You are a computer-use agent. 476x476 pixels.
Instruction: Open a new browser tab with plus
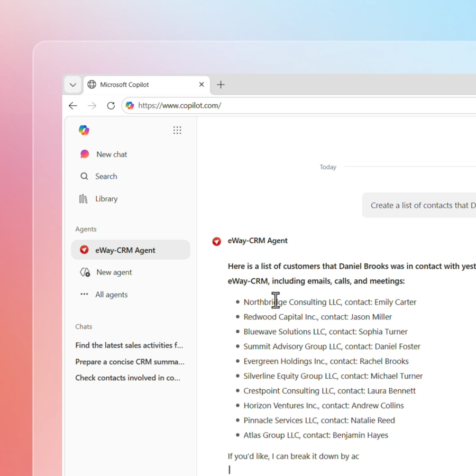point(221,85)
